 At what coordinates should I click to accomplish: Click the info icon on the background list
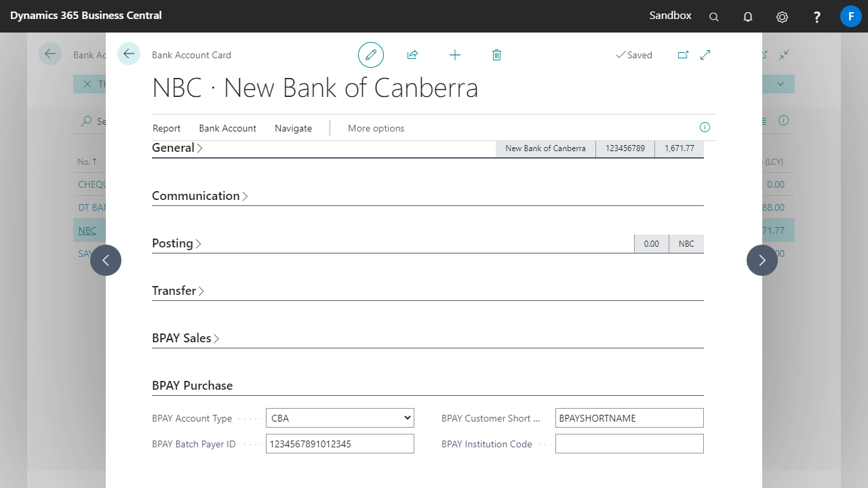[783, 121]
